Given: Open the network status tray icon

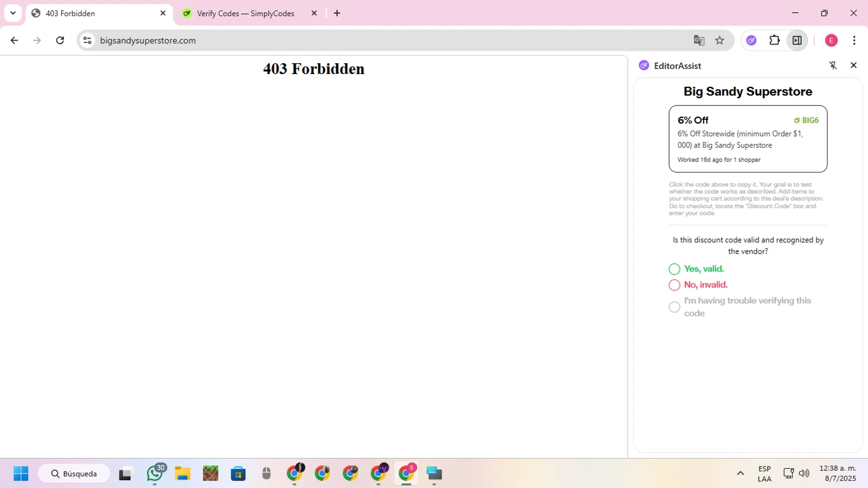Looking at the screenshot, I should point(788,474).
